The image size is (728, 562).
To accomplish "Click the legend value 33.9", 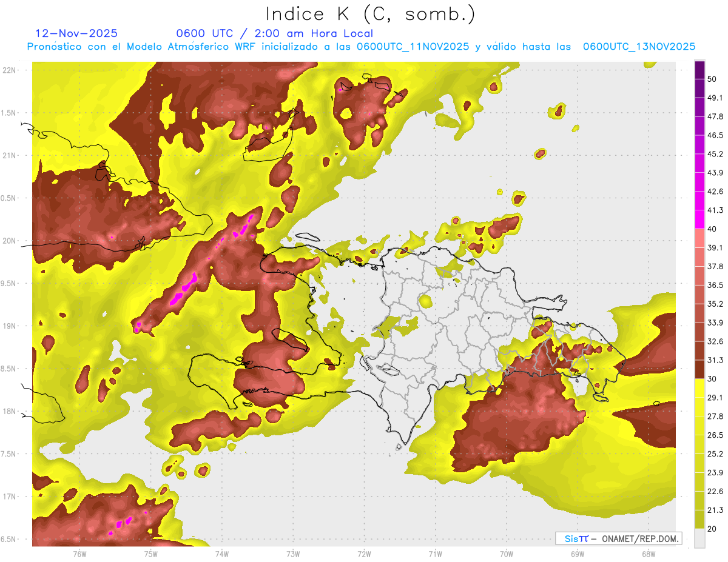I will click(x=715, y=323).
